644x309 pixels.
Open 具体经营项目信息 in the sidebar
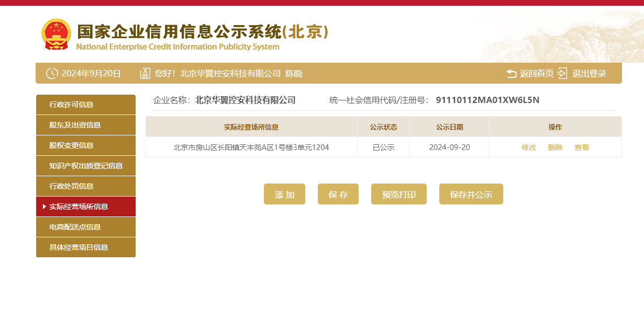pos(86,247)
